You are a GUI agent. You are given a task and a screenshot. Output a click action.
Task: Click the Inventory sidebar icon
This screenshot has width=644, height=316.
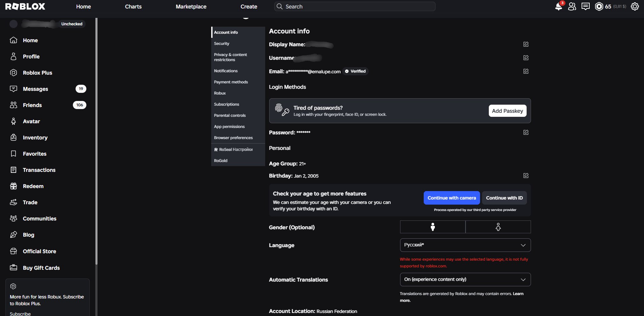13,137
